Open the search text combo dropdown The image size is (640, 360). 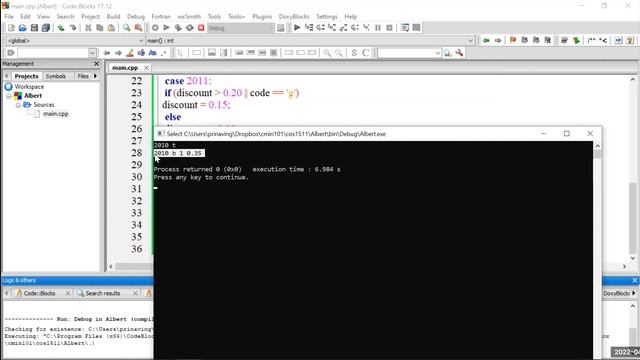(x=92, y=53)
